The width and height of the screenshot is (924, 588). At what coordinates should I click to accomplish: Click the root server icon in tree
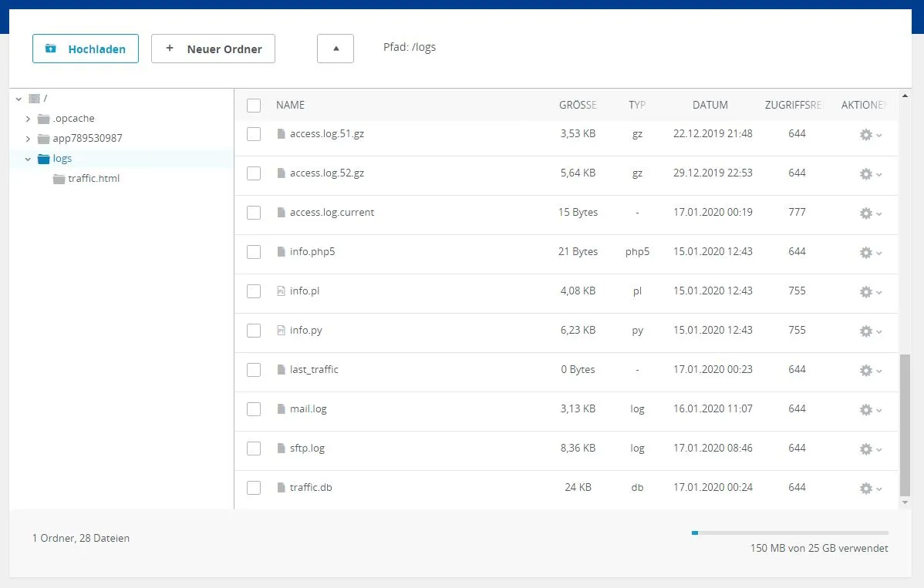pyautogui.click(x=34, y=99)
